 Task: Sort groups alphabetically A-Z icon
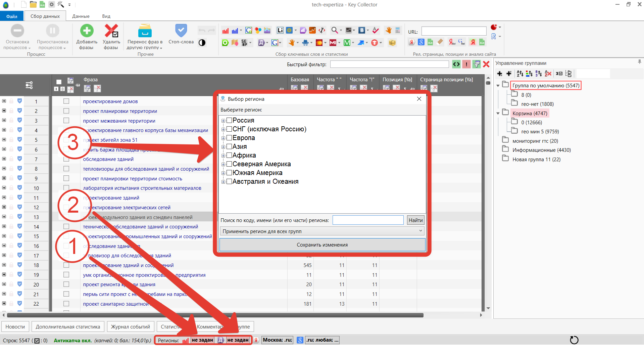pyautogui.click(x=520, y=74)
